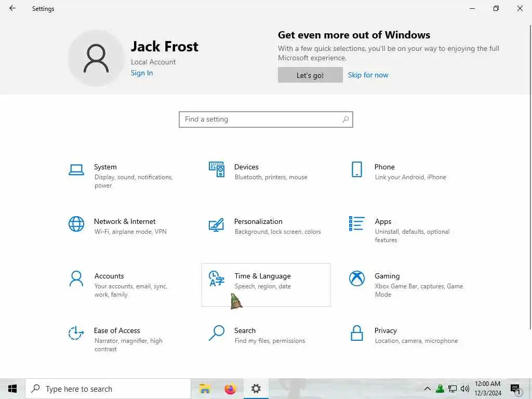
Task: Click 'Wi-Fi, airplane mode, VPN' description
Action: click(130, 232)
